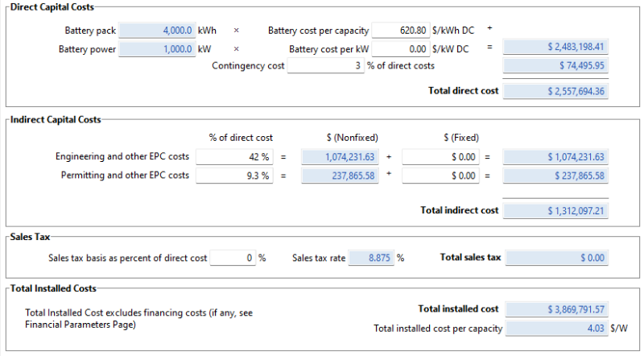
Task: Edit Engineering and other EPC percent field
Action: click(234, 157)
